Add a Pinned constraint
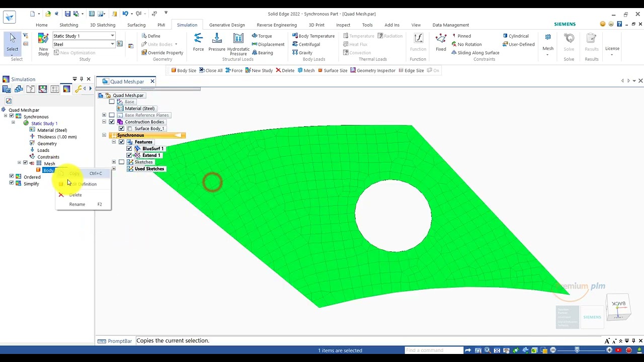Screen dimensions: 644x362 tap(461, 36)
